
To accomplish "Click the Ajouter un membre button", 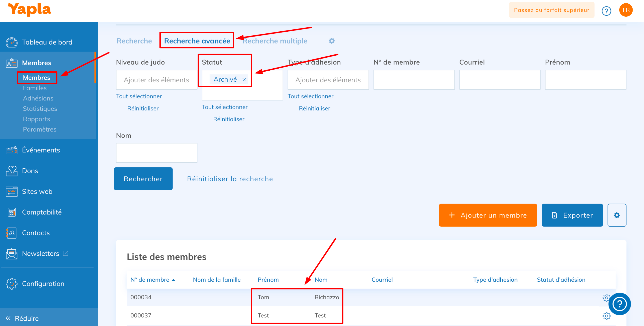I will (x=488, y=215).
